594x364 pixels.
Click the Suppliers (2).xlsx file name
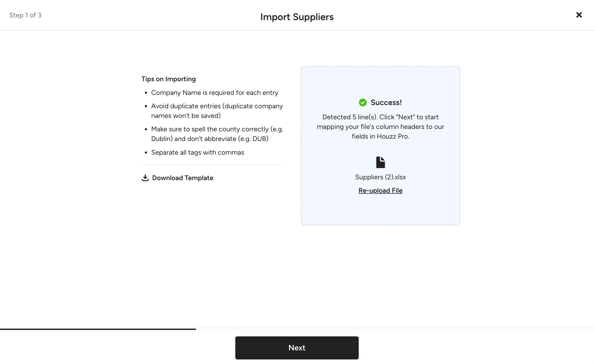(x=380, y=177)
